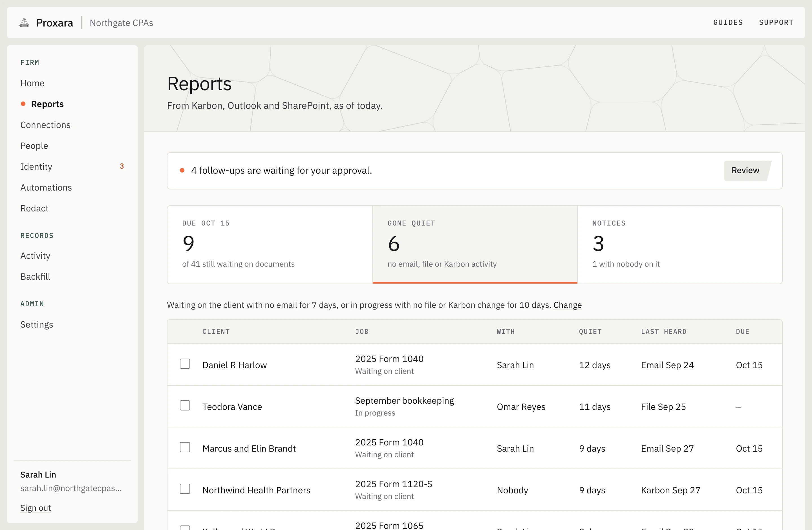Switch to the Notices tab

(x=679, y=244)
